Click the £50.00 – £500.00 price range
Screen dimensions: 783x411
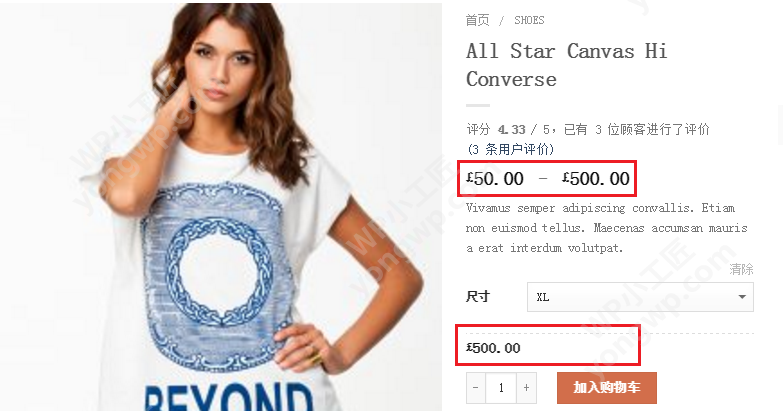[547, 179]
